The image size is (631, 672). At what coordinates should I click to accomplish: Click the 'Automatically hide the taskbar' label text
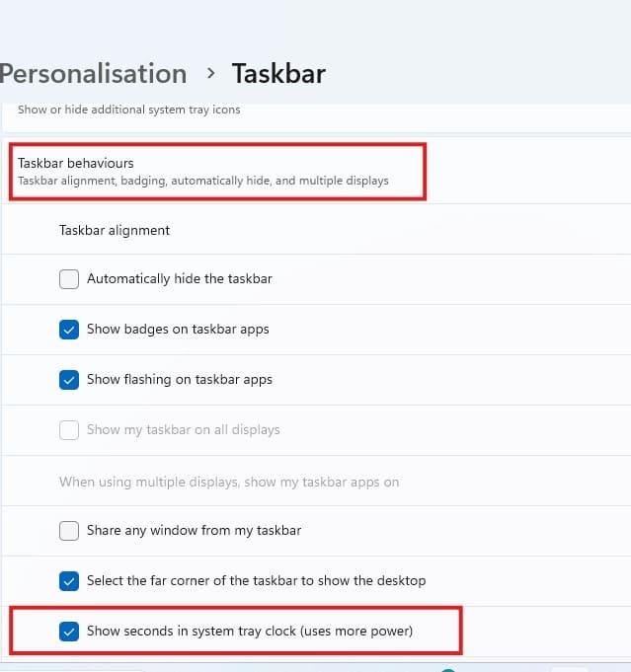tap(180, 279)
